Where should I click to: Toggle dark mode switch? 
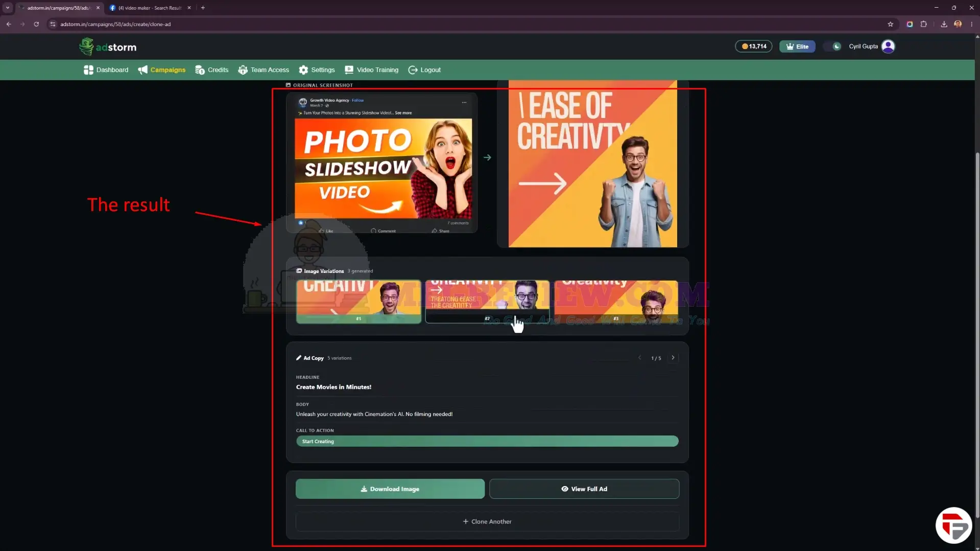tap(832, 47)
